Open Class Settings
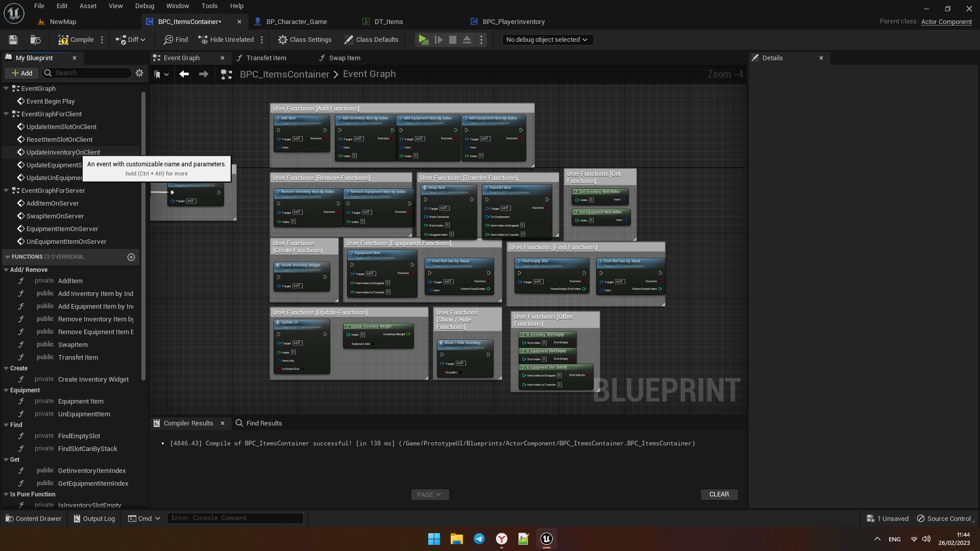Image resolution: width=980 pixels, height=551 pixels. 305,40
